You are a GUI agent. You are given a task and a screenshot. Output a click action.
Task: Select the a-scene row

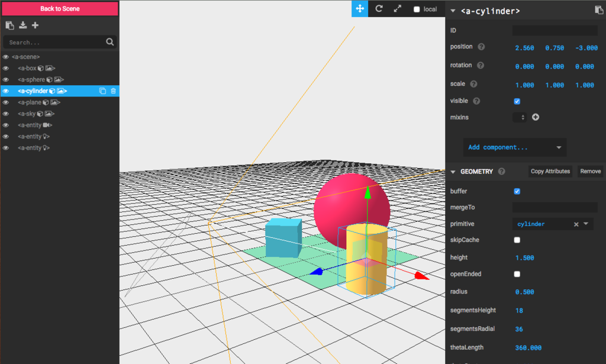(60, 57)
